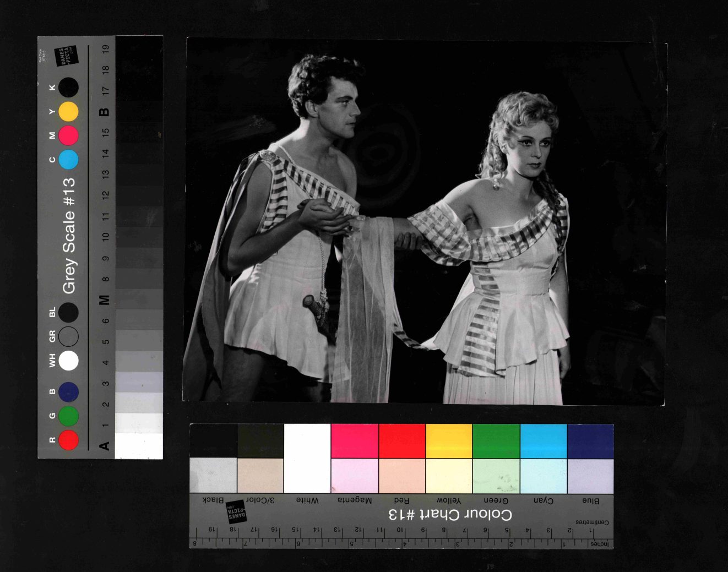
Task: Click the pale pink tint patch above Magenta label
Action: click(355, 476)
